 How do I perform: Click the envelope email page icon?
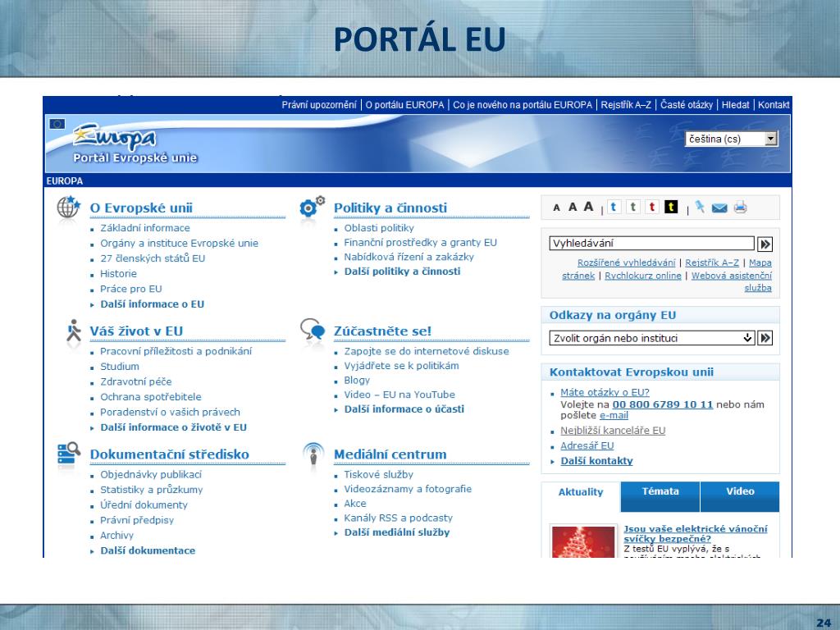tap(719, 208)
